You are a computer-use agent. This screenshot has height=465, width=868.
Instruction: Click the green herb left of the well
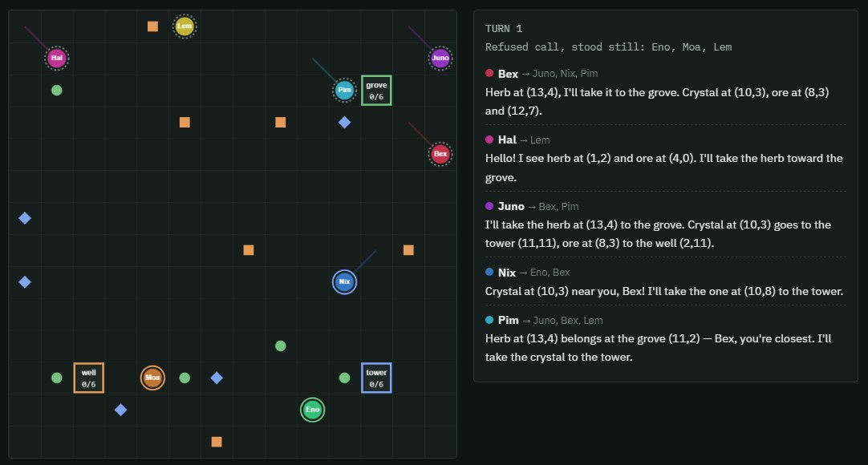(x=56, y=378)
